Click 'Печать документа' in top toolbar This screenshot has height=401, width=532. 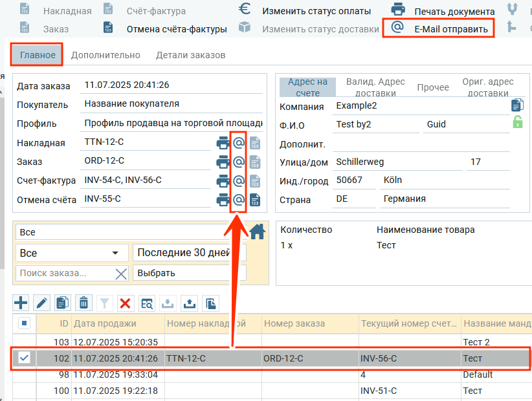point(444,11)
